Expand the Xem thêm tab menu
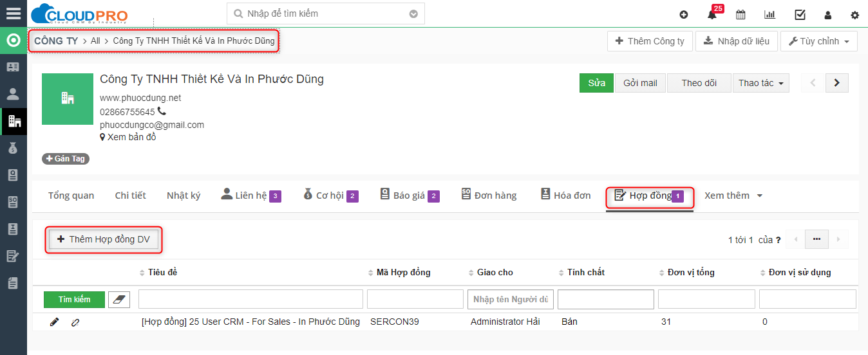 tap(733, 196)
